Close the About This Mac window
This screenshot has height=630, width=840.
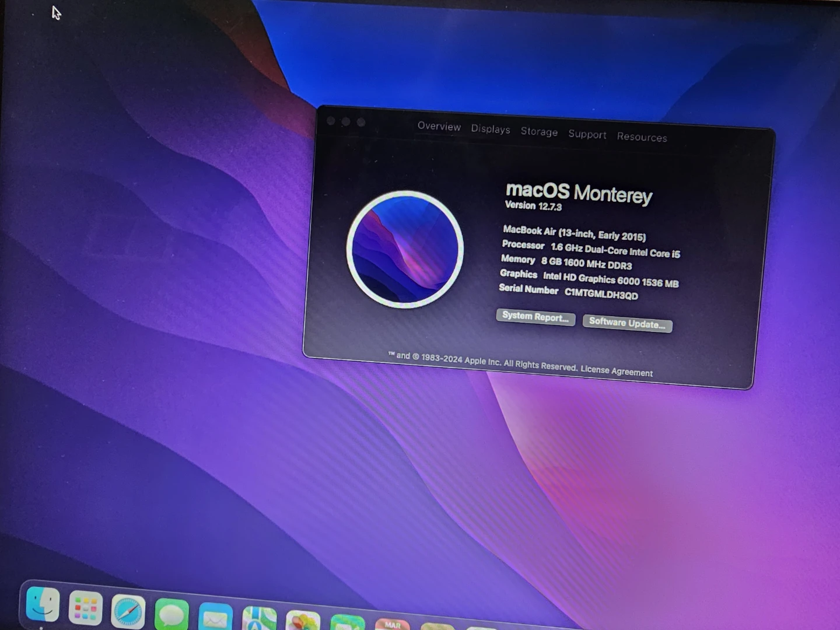[x=331, y=121]
